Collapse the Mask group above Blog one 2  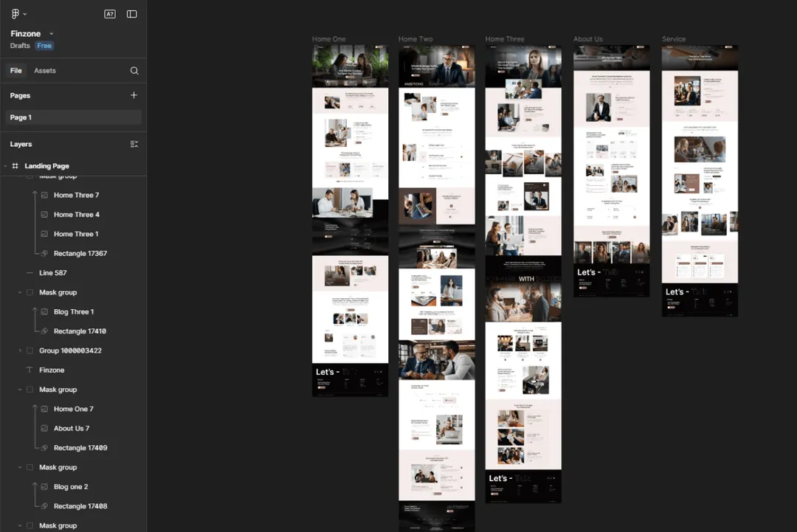[20, 468]
